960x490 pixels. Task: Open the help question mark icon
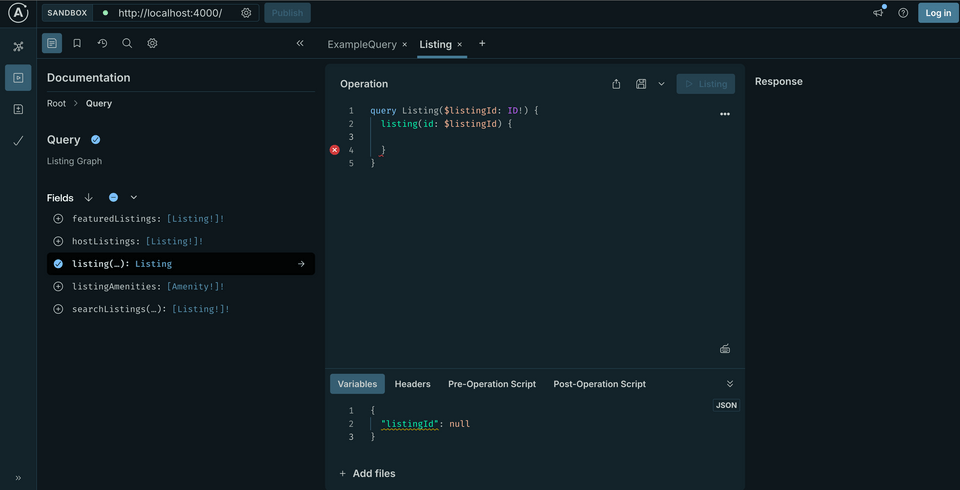[x=903, y=13]
